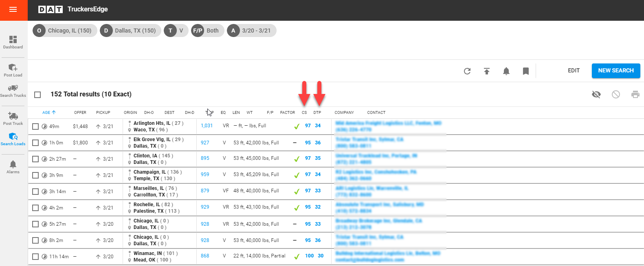Image resolution: width=644 pixels, height=266 pixels.
Task: Select the Arlington Hts to Waco load checkbox
Action: point(35,126)
